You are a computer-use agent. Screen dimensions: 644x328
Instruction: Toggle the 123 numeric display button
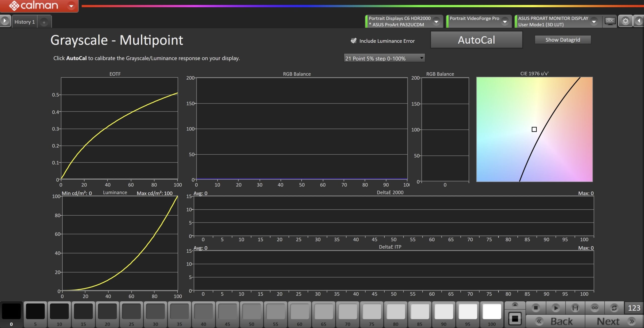click(634, 308)
